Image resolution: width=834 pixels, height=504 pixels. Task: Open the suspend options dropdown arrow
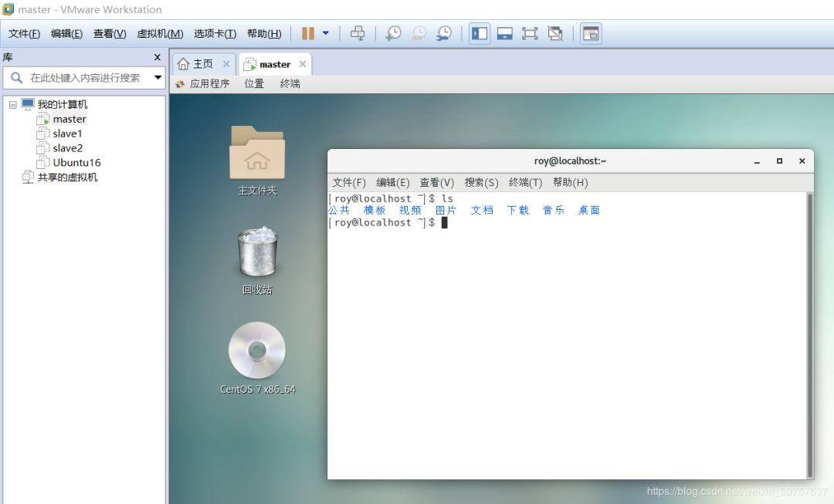325,32
